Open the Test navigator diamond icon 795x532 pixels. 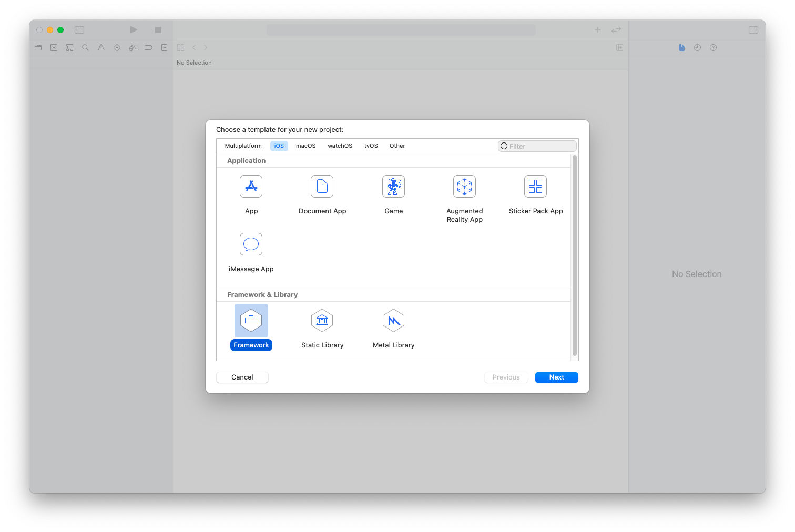pyautogui.click(x=117, y=47)
